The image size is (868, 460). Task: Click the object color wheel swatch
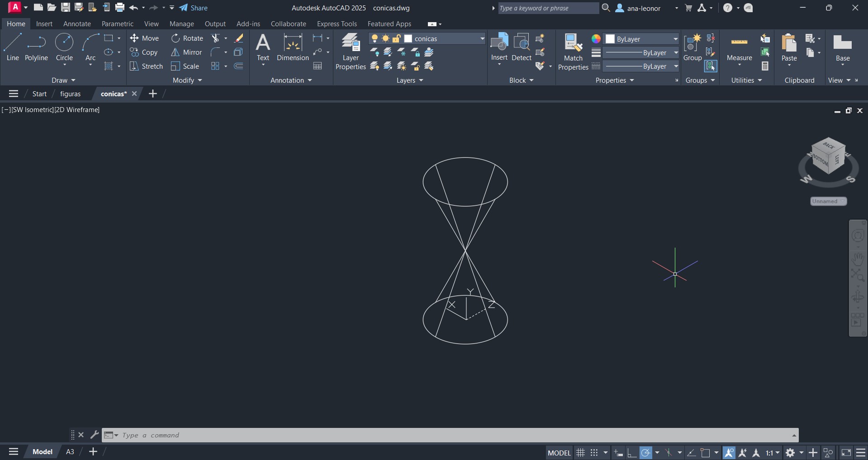point(596,39)
